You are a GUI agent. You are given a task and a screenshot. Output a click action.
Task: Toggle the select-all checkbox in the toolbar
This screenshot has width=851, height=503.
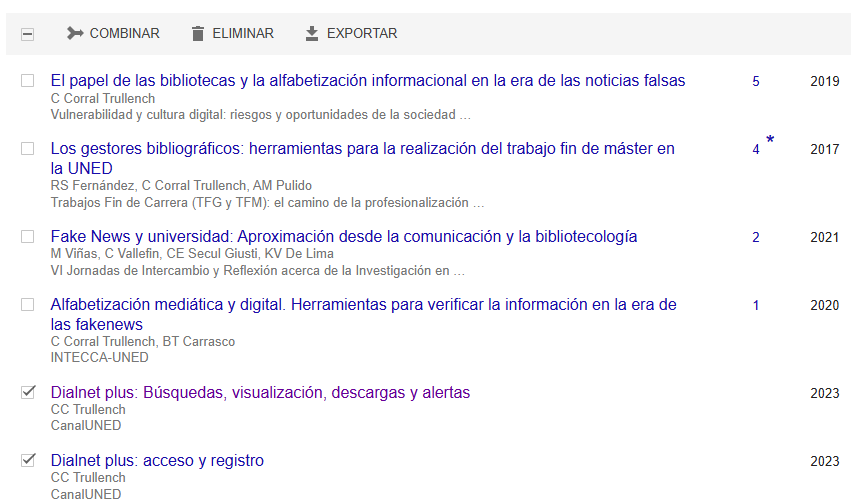tap(28, 34)
